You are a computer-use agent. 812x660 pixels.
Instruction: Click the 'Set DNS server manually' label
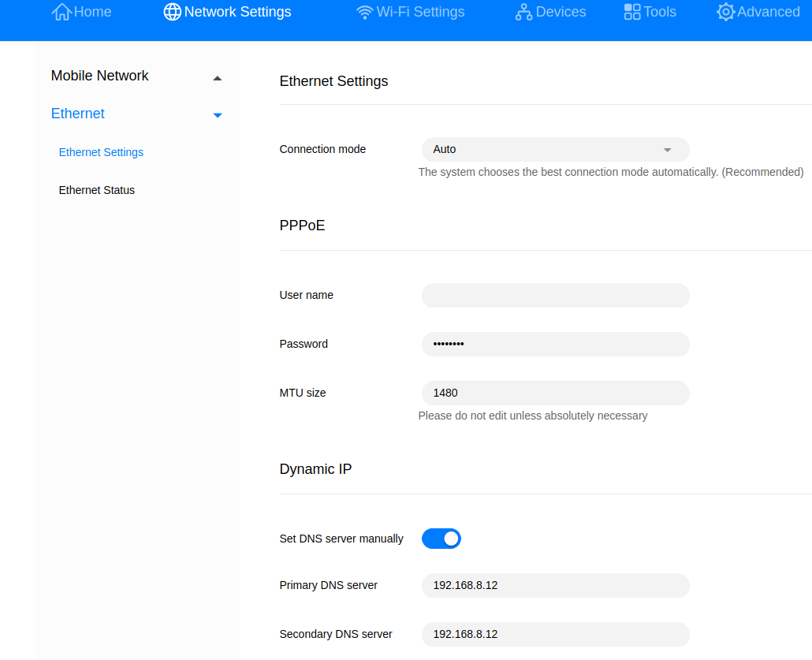click(x=341, y=539)
